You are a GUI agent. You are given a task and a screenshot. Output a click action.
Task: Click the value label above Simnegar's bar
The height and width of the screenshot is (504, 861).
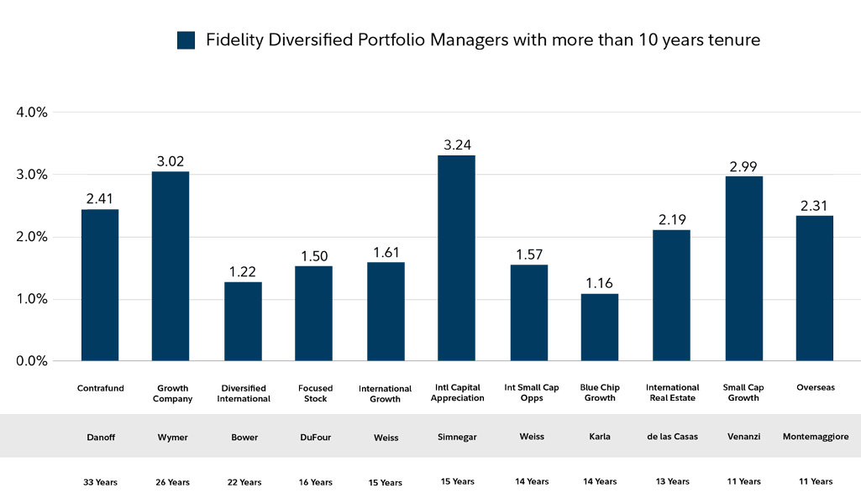coord(457,145)
